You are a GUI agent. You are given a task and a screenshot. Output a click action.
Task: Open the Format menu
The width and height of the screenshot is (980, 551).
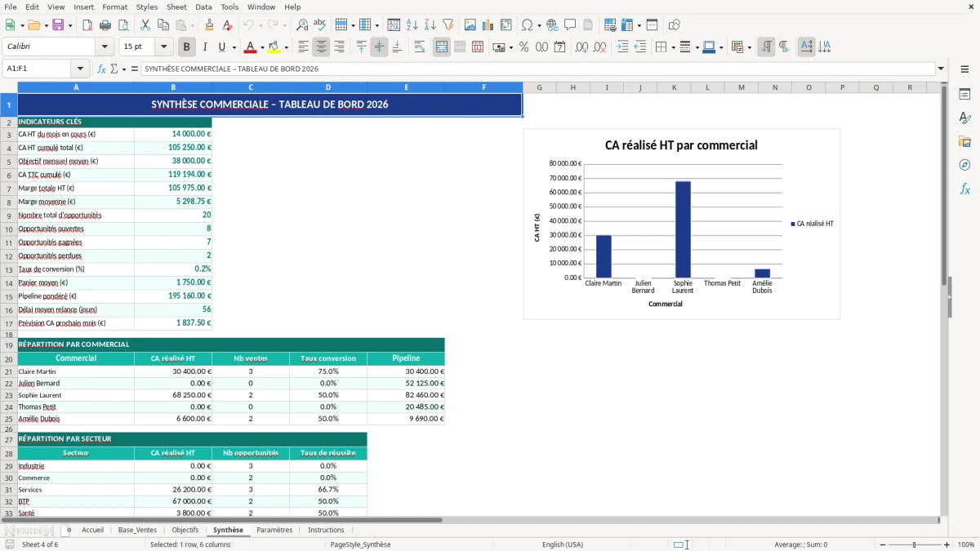tap(114, 7)
